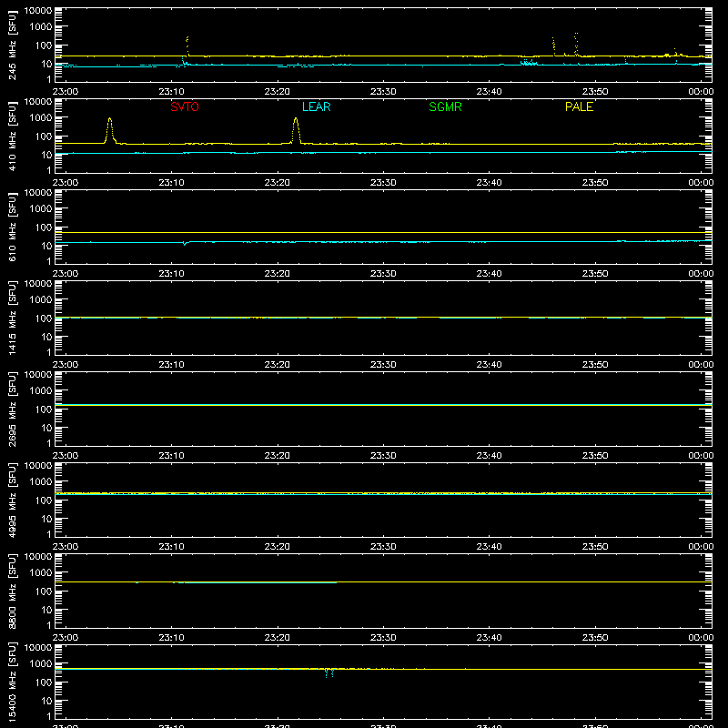The image size is (728, 728).
Task: Click the '1000' y-axis value of 410 MHz plot
Action: coord(41,118)
